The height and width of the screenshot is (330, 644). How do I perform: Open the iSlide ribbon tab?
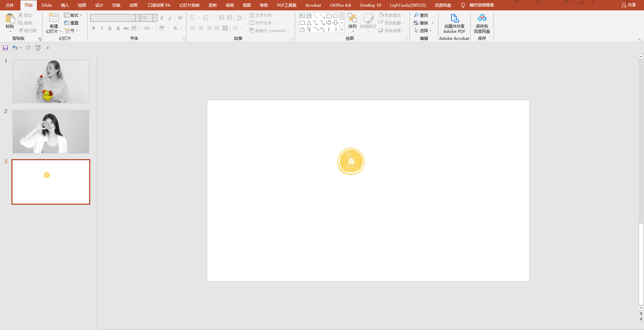click(x=47, y=5)
